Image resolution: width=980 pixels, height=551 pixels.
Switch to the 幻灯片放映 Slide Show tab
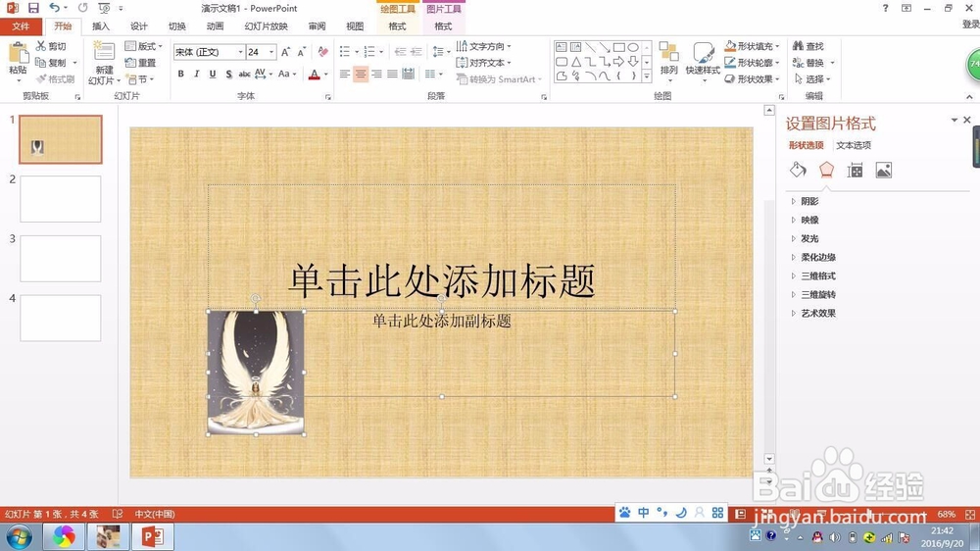(x=267, y=26)
